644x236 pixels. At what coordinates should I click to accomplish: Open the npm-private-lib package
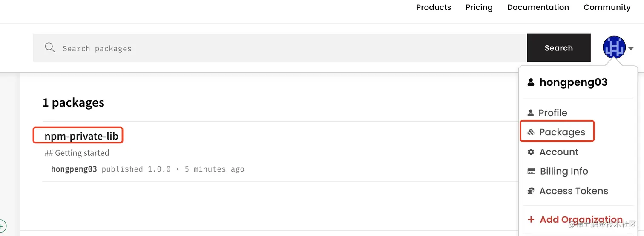coord(81,137)
